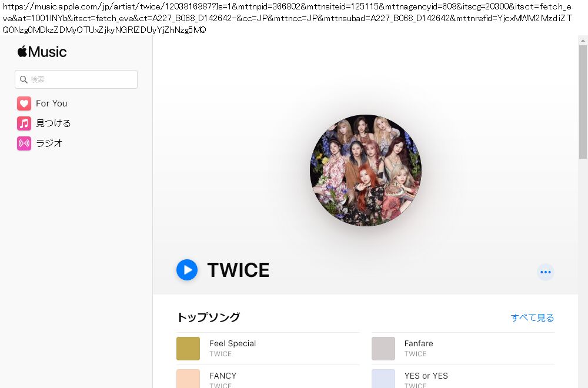Click the Apple Music logo
The width and height of the screenshot is (588, 388).
[42, 52]
